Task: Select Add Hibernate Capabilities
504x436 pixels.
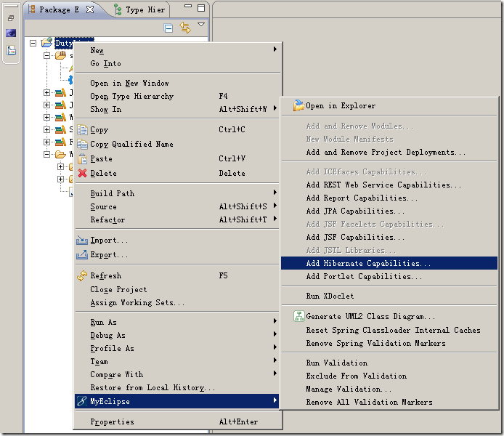Action: (368, 264)
